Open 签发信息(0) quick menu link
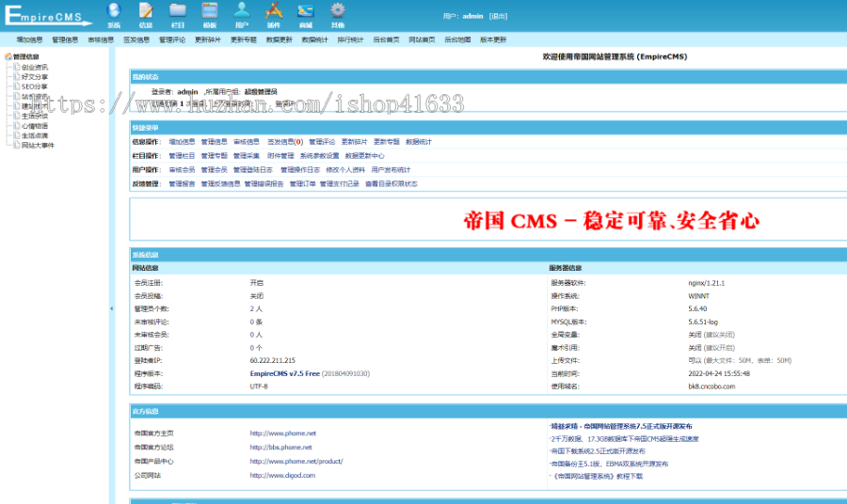847x504 pixels. (285, 142)
